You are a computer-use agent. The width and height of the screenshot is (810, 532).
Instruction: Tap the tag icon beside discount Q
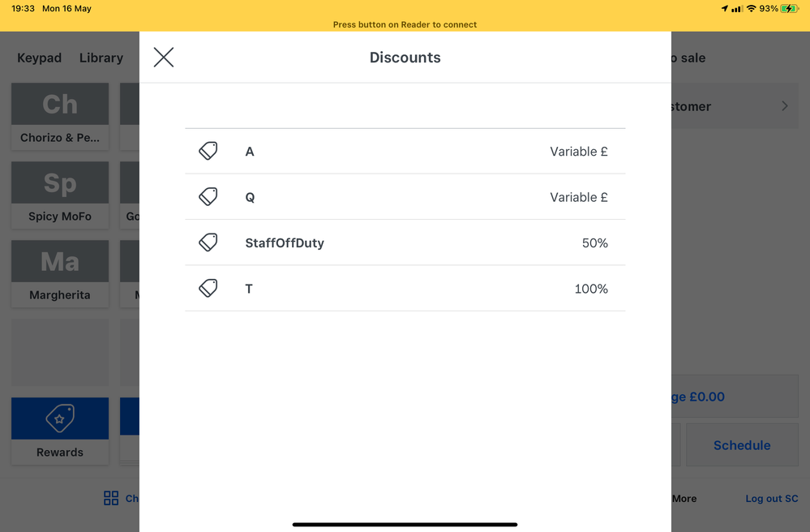[x=208, y=197]
